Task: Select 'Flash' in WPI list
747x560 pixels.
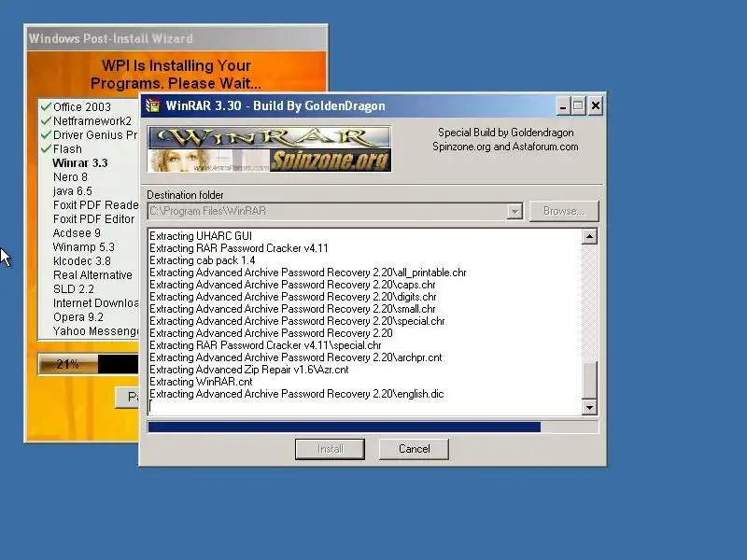Action: (67, 149)
